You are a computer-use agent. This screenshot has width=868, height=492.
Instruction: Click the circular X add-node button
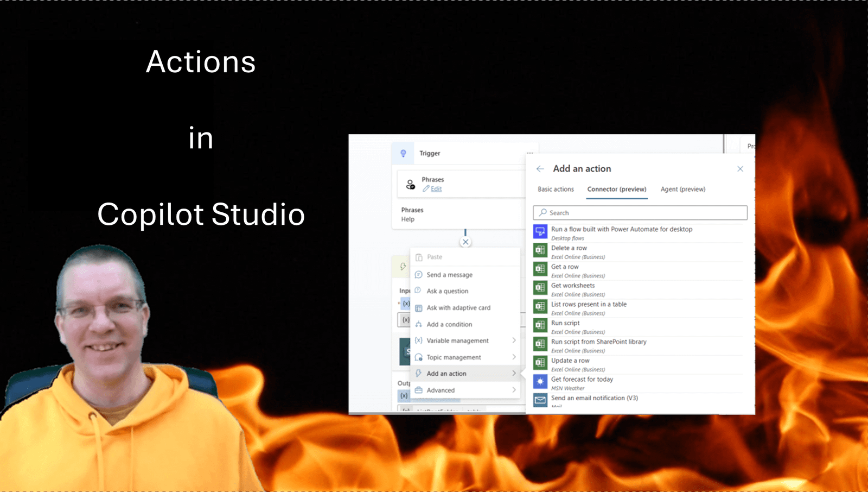click(x=465, y=242)
